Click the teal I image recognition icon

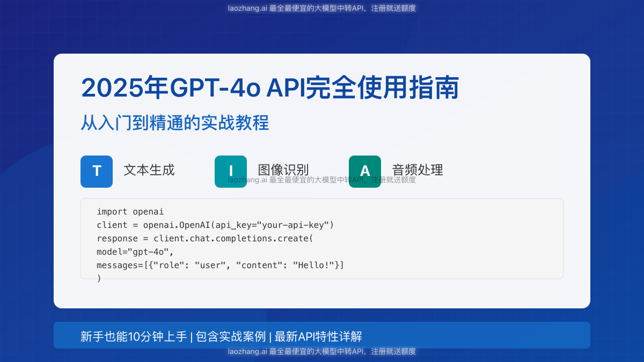[x=231, y=172]
